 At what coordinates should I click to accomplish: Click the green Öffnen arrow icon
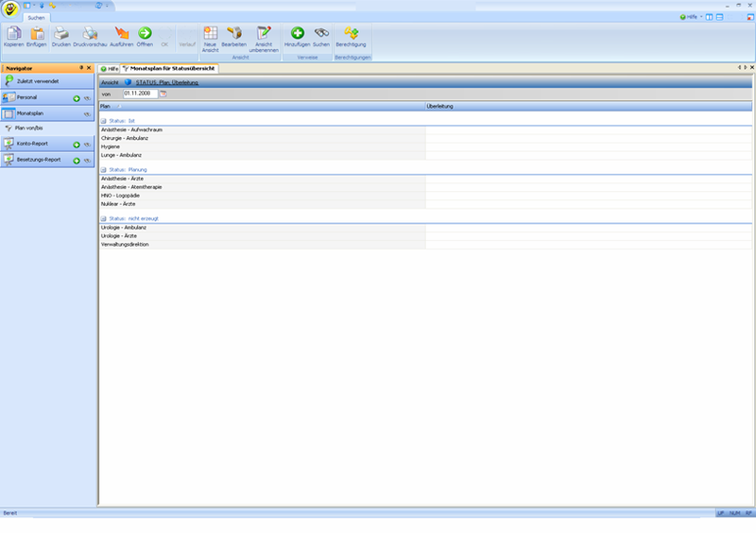pyautogui.click(x=145, y=33)
